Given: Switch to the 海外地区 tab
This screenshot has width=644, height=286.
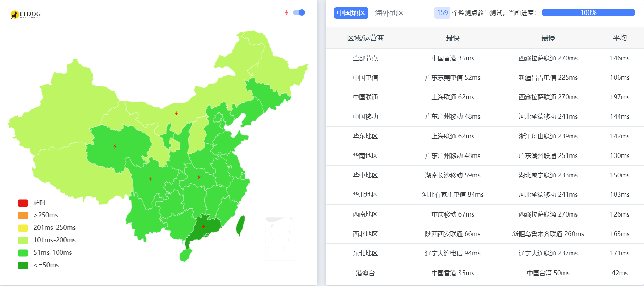Looking at the screenshot, I should (x=389, y=13).
